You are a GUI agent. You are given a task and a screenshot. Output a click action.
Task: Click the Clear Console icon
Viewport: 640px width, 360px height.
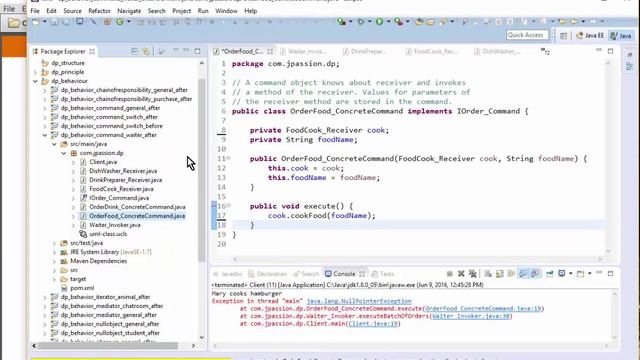488,273
